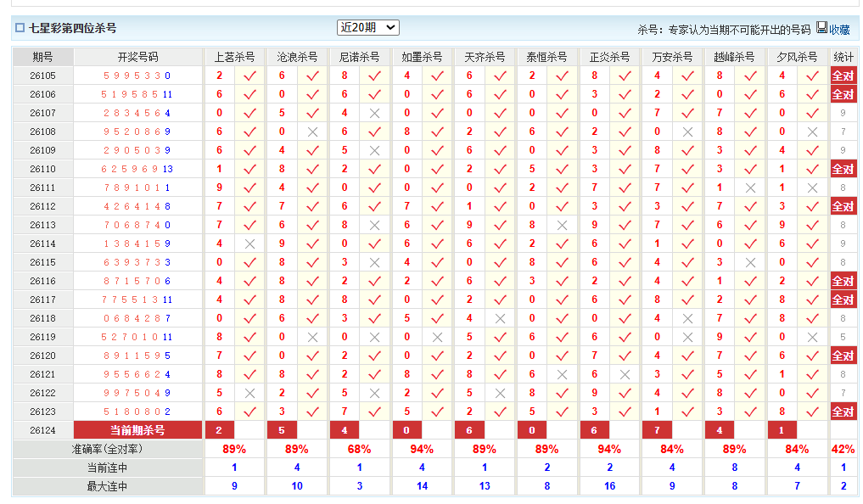Click the 杀号 definition text at top right
The height and width of the screenshot is (504, 863).
(x=724, y=30)
